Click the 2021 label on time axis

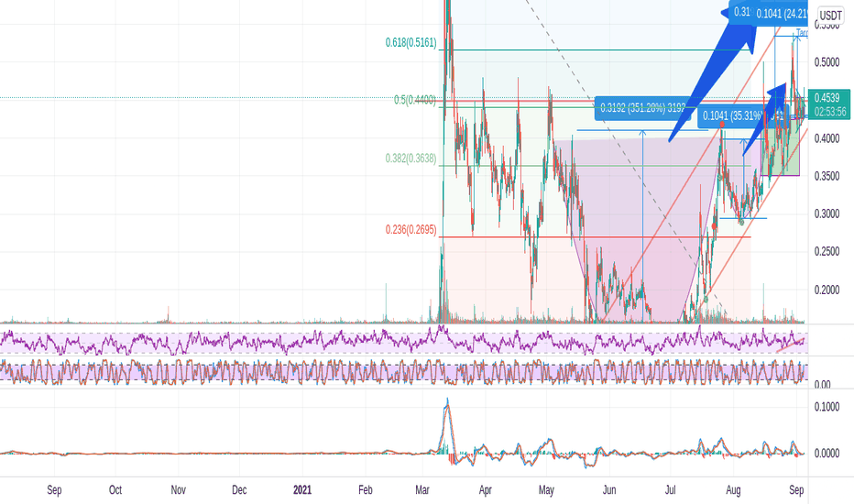302,490
